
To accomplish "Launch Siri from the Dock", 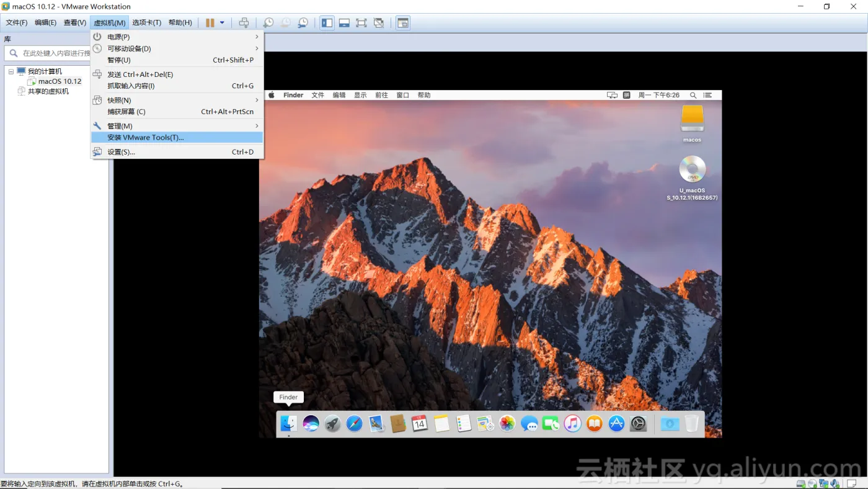I will pos(311,424).
